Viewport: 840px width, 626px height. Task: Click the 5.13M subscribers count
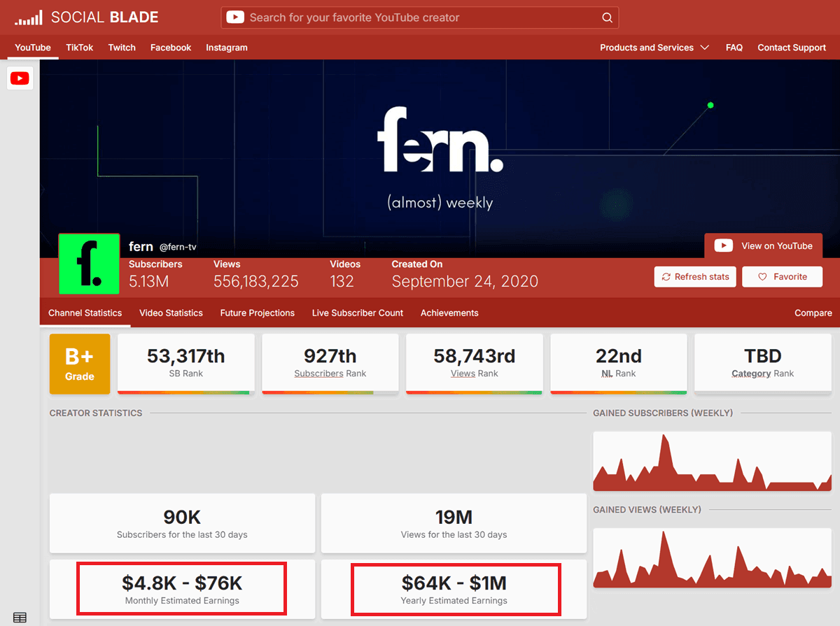point(149,281)
